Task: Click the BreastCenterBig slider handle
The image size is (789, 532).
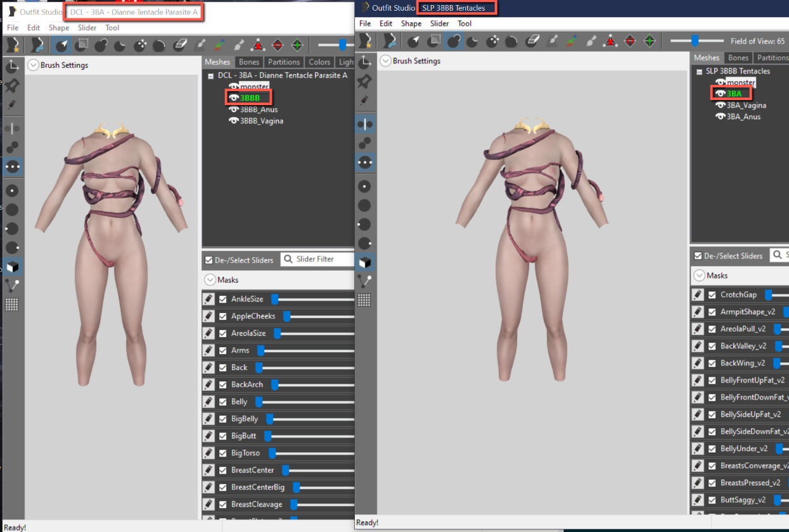Action: click(x=297, y=487)
